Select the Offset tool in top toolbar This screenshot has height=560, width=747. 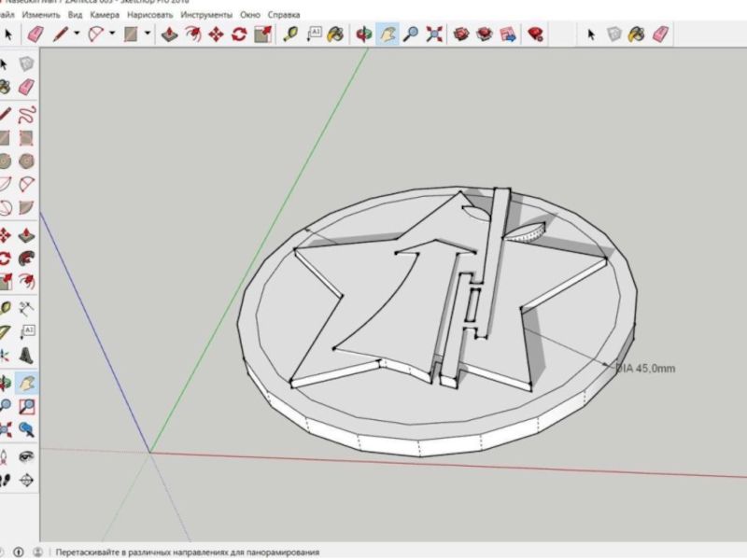point(192,35)
